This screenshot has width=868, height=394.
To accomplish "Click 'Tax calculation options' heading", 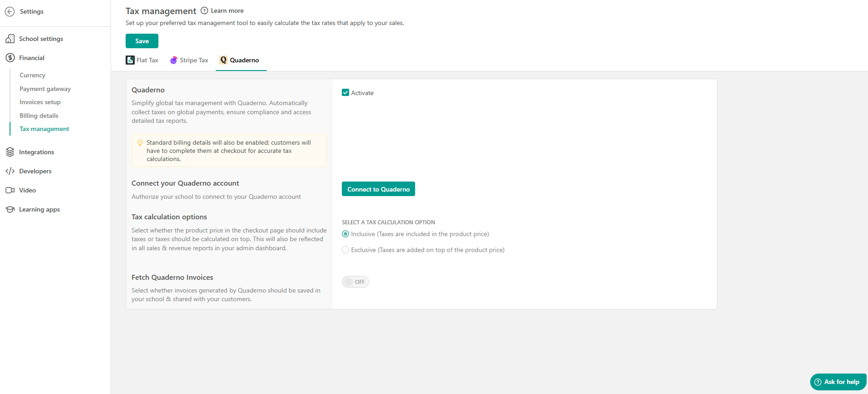I will click(169, 217).
